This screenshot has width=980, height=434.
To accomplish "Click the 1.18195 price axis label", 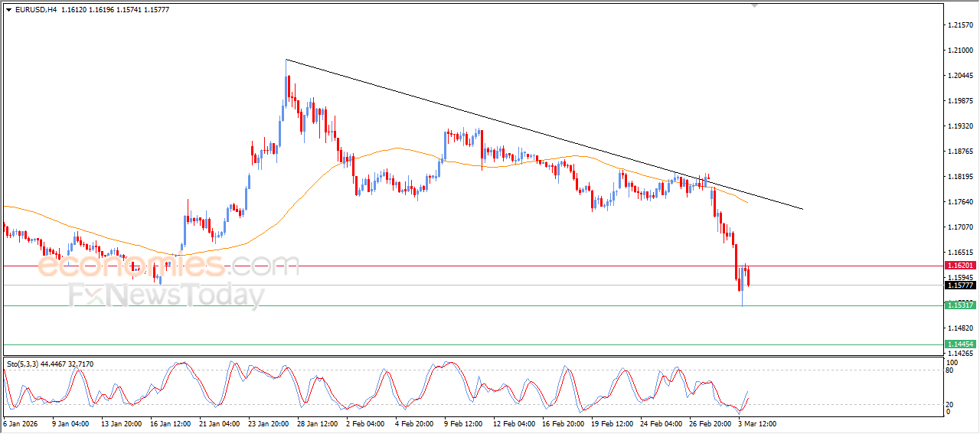I will click(x=960, y=177).
